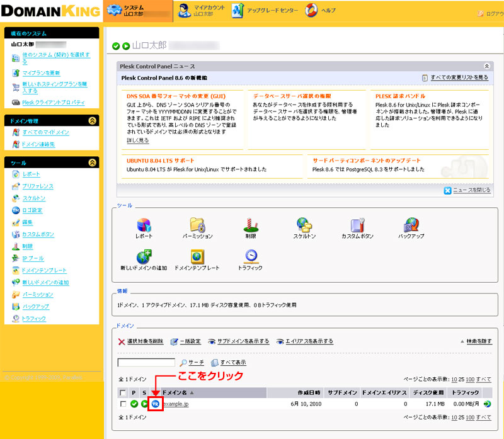The height and width of the screenshot is (439, 504).
Task: Click the ヘルプ lifebuoy icon in top bar
Action: point(311,10)
